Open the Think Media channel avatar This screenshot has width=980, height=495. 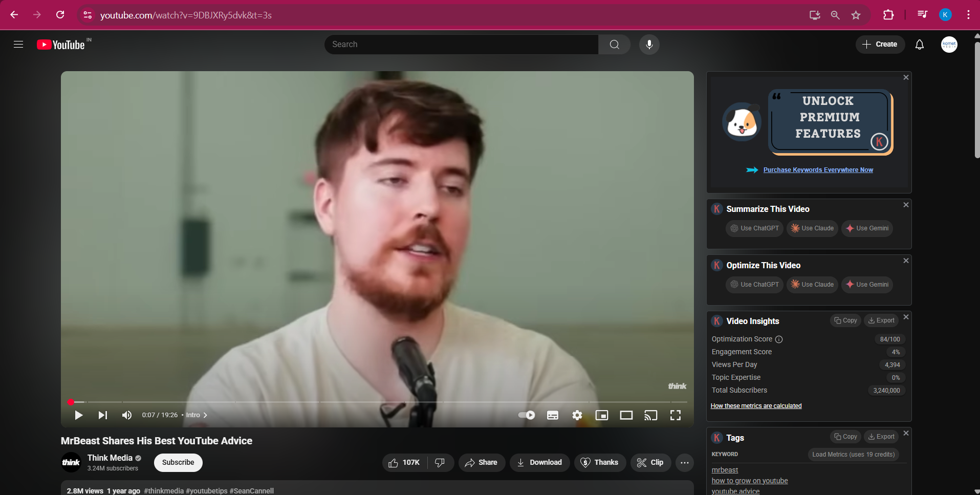[x=71, y=463]
